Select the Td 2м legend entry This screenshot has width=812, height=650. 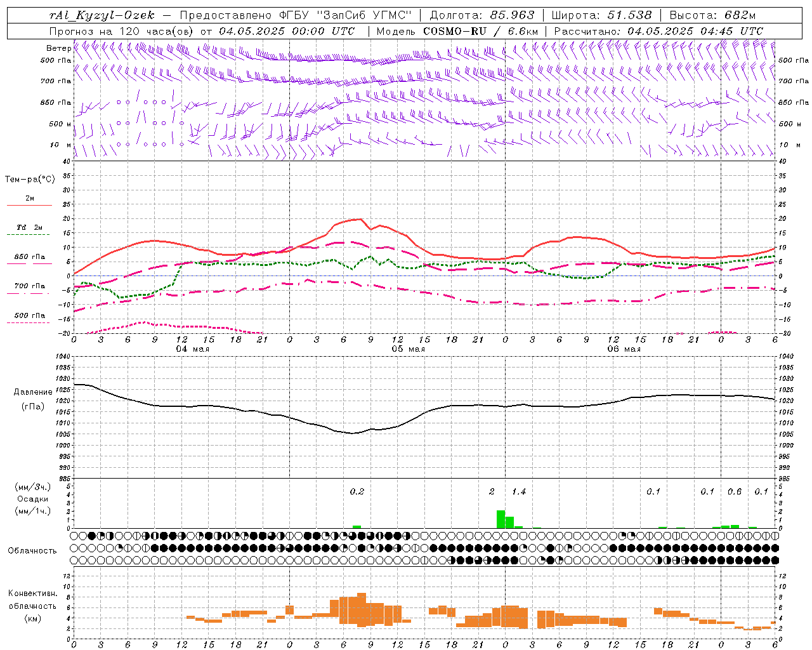(29, 227)
